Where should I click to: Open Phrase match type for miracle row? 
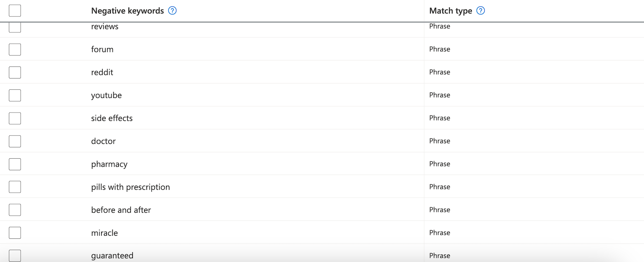[440, 233]
